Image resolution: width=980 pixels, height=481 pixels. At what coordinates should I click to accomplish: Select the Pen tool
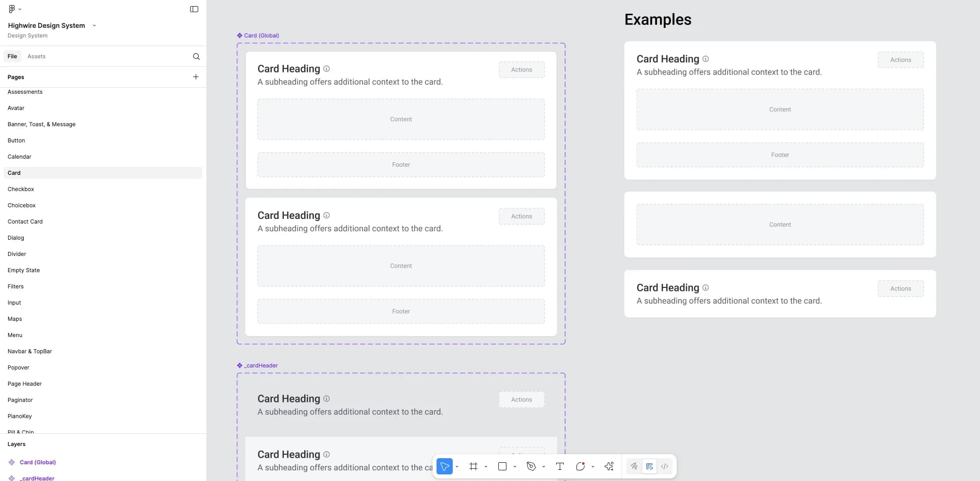click(531, 466)
